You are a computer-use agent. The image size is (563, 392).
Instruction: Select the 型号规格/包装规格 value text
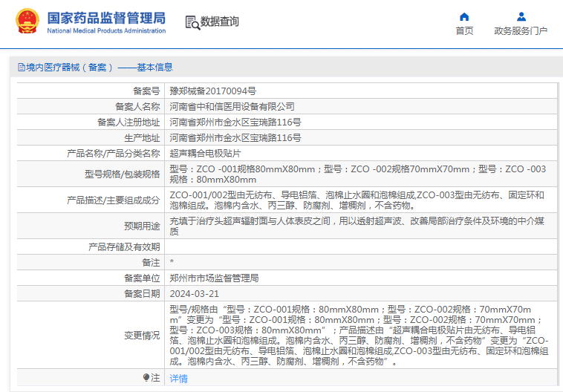coord(357,174)
